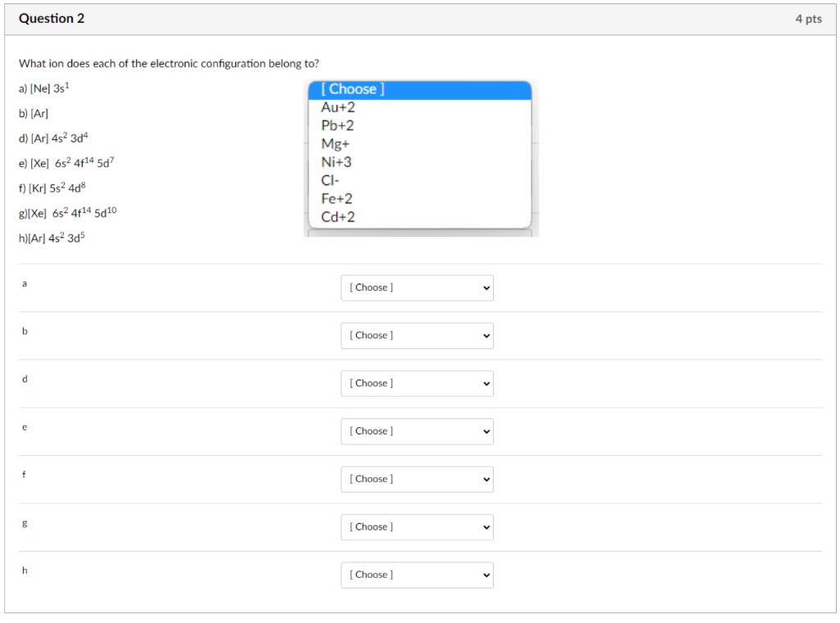
Task: Choose Au+2 from the open list
Action: (420, 107)
